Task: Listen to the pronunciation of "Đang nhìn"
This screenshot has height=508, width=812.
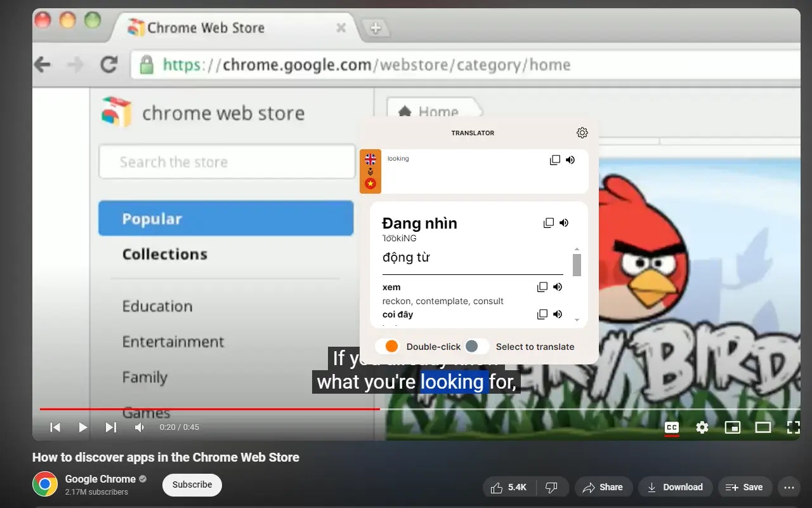Action: pyautogui.click(x=564, y=223)
